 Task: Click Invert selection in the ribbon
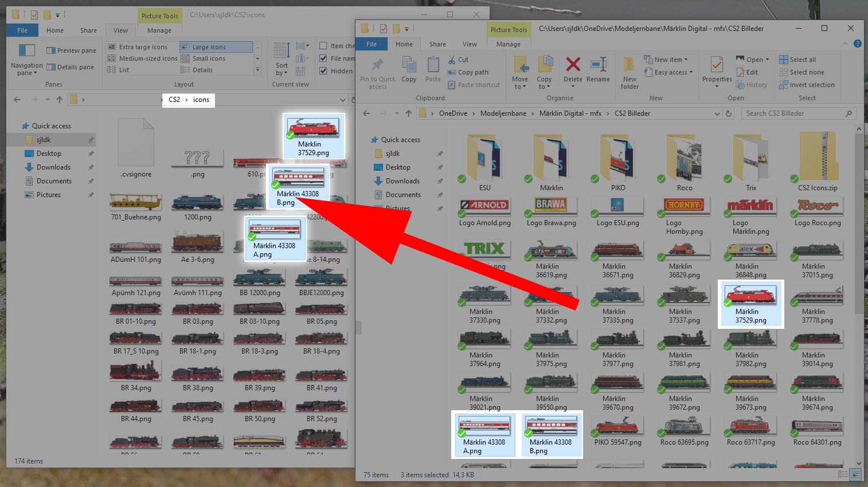(807, 85)
